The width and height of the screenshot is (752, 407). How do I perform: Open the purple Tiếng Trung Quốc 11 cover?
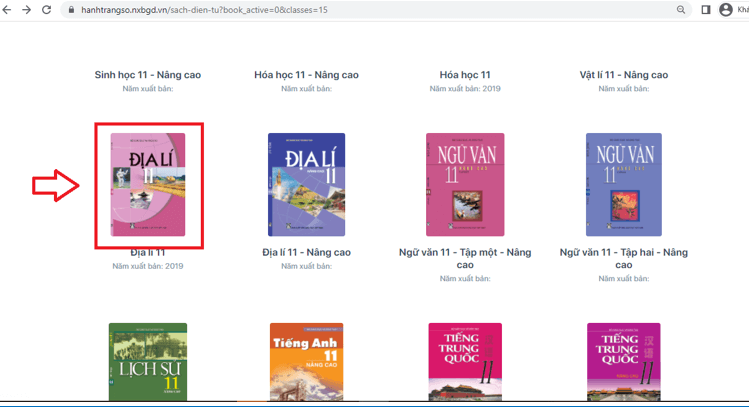pos(623,362)
